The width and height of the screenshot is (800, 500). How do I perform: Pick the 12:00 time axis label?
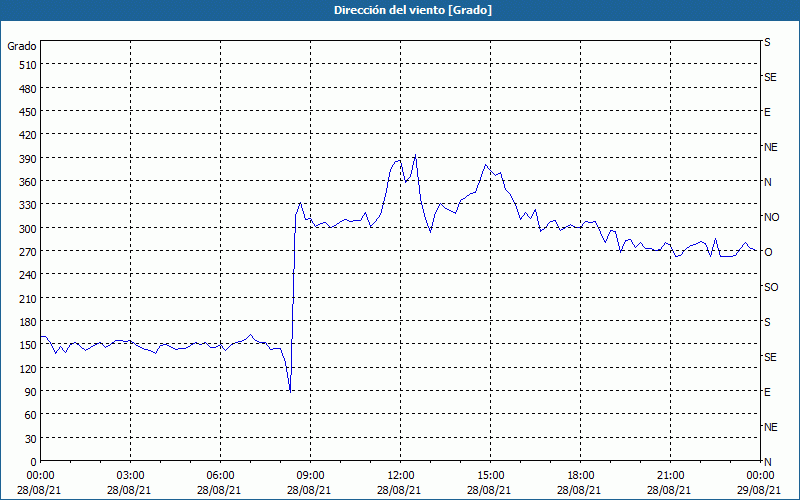(x=401, y=476)
